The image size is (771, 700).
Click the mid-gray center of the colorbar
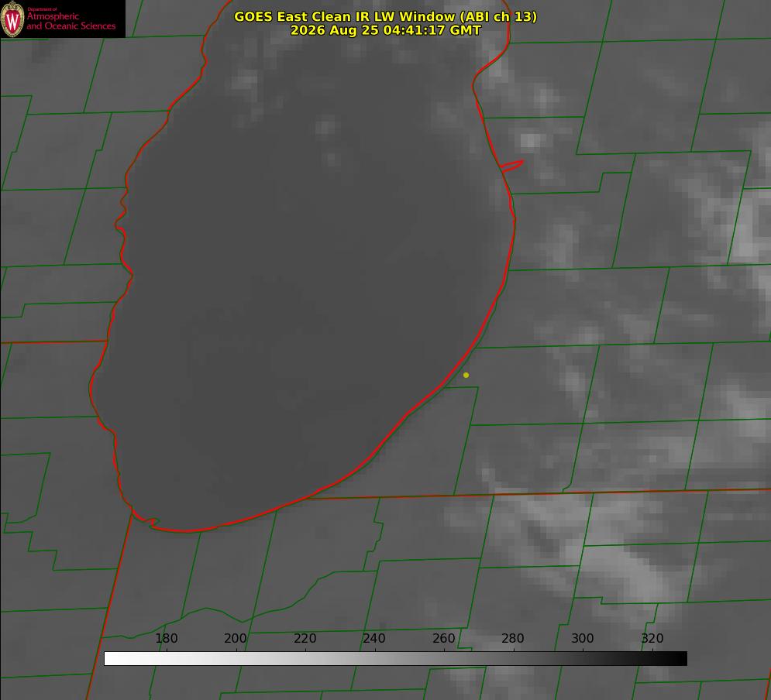395,659
